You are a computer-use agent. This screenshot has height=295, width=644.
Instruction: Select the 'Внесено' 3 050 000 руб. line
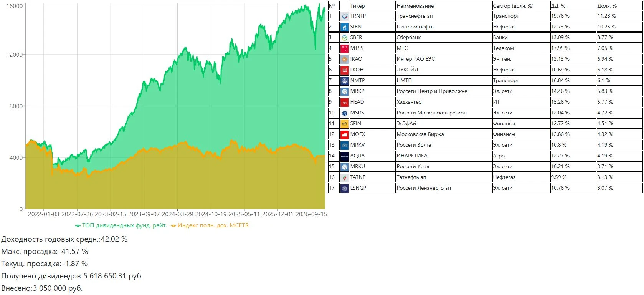[x=42, y=288]
